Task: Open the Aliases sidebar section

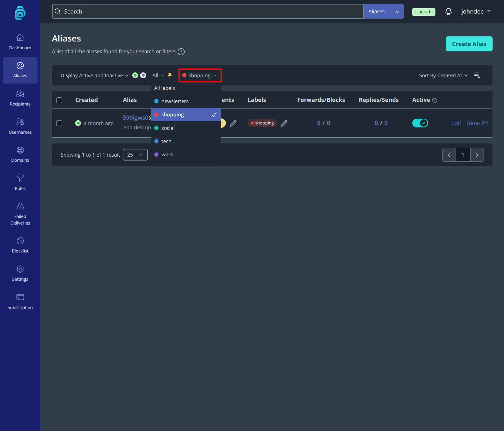Action: (x=20, y=70)
